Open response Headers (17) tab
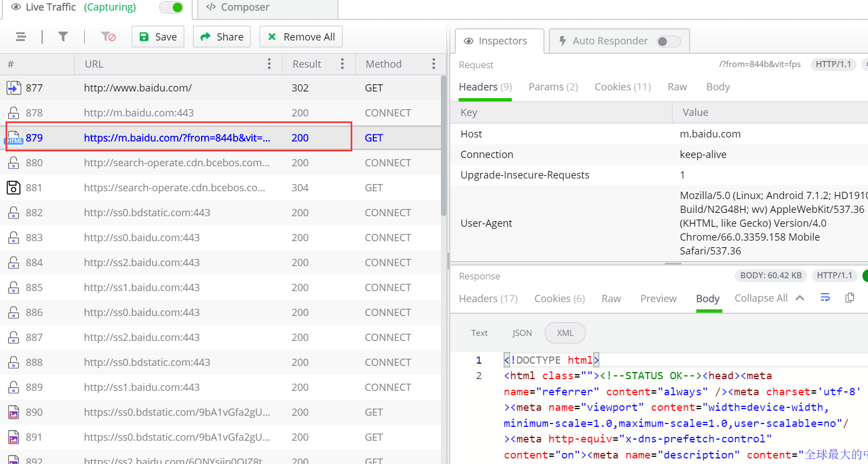Image resolution: width=868 pixels, height=464 pixels. tap(489, 299)
